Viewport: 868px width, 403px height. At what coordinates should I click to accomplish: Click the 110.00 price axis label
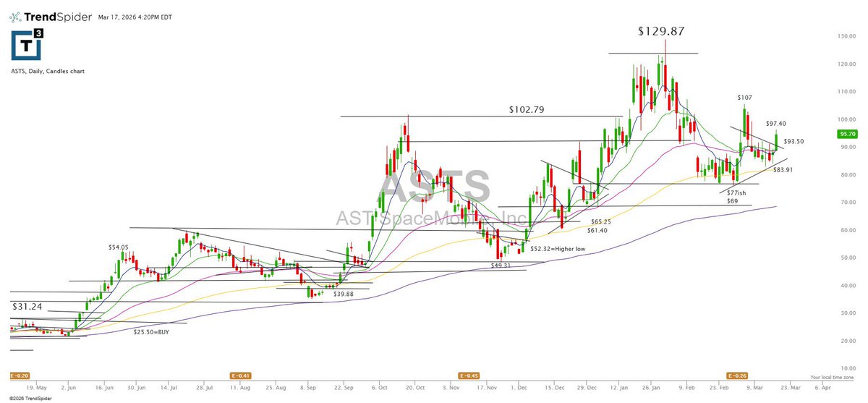click(847, 92)
